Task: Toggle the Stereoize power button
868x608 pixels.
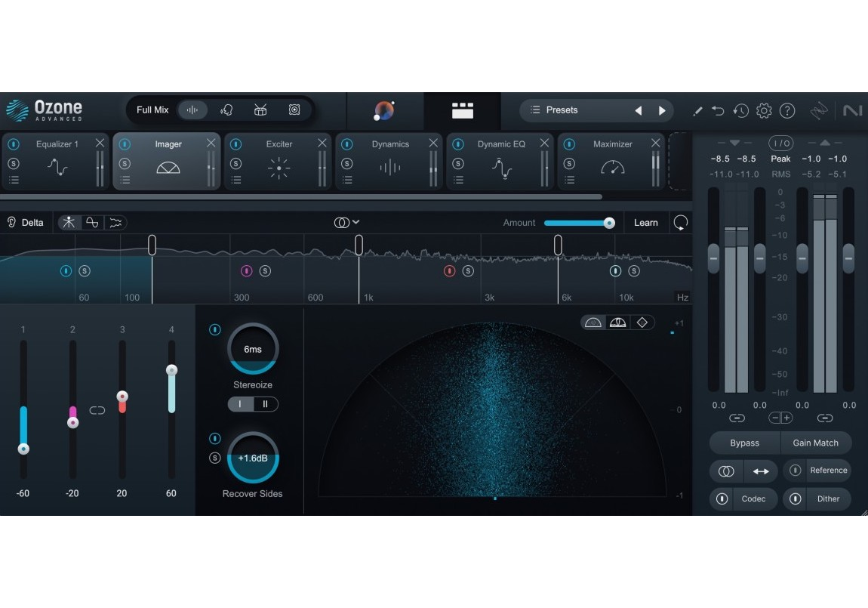Action: [x=215, y=330]
